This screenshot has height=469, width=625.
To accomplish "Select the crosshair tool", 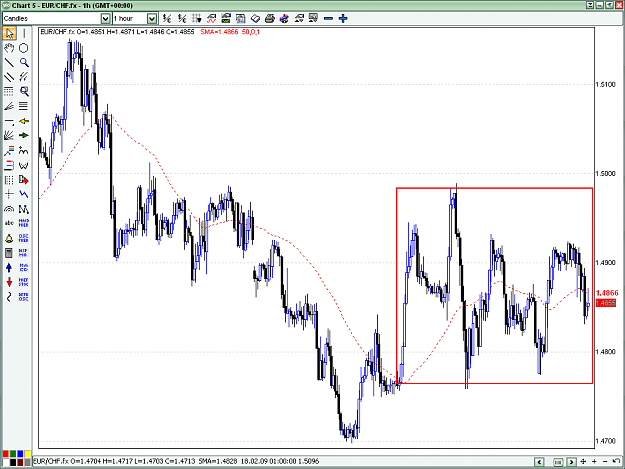I will click(x=9, y=194).
